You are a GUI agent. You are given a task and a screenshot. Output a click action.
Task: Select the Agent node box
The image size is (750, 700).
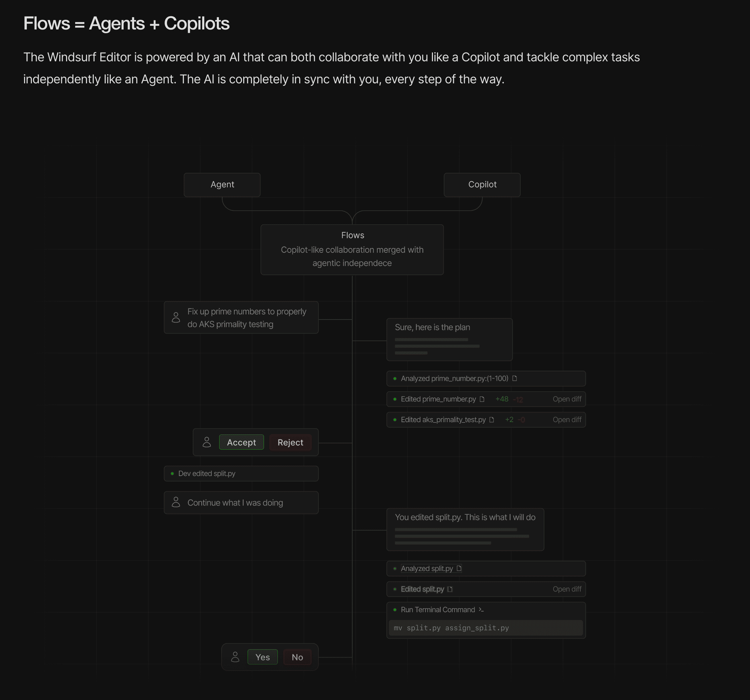tap(222, 185)
